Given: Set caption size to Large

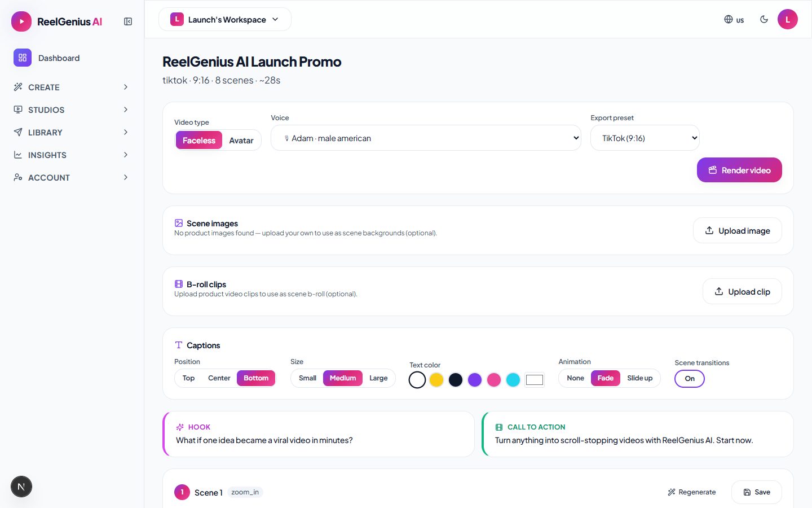Looking at the screenshot, I should 378,378.
